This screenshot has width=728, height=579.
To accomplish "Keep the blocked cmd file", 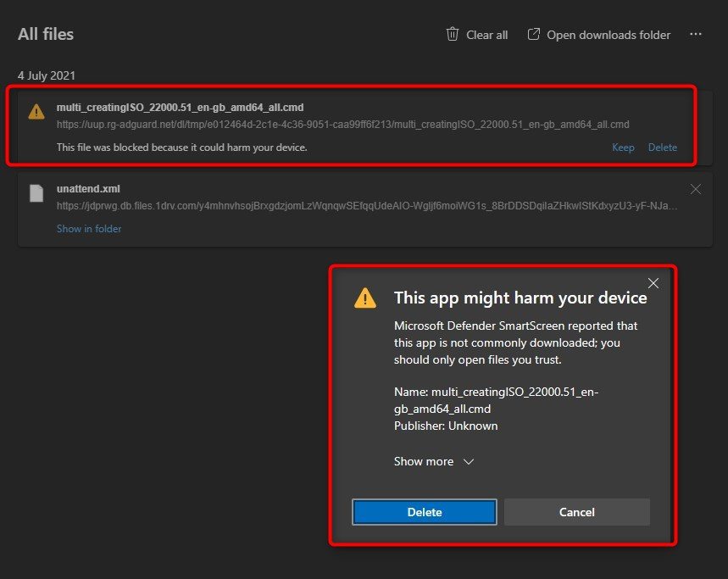I will coord(623,148).
